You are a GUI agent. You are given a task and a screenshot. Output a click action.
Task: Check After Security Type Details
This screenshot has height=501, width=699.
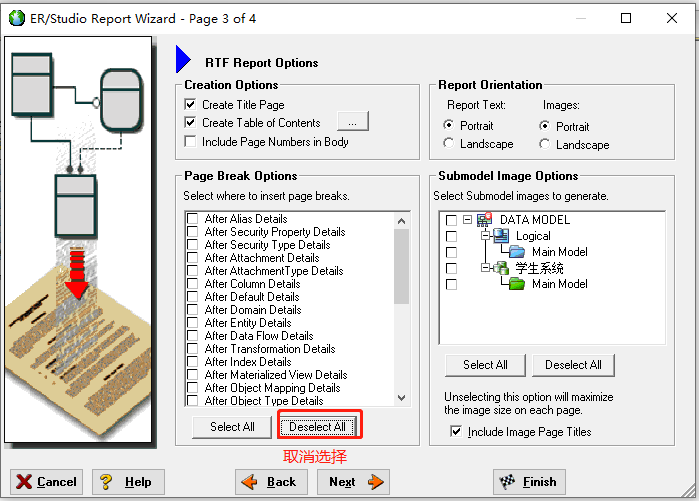pyautogui.click(x=193, y=244)
